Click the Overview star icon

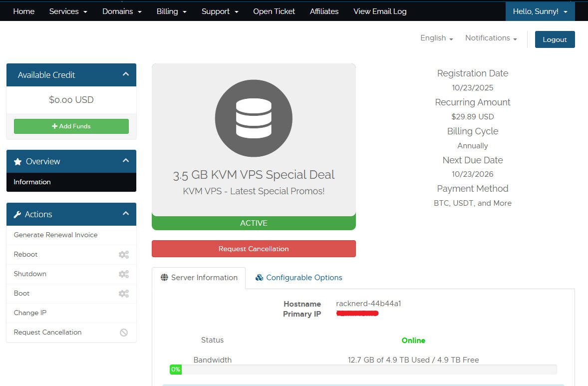tap(17, 162)
